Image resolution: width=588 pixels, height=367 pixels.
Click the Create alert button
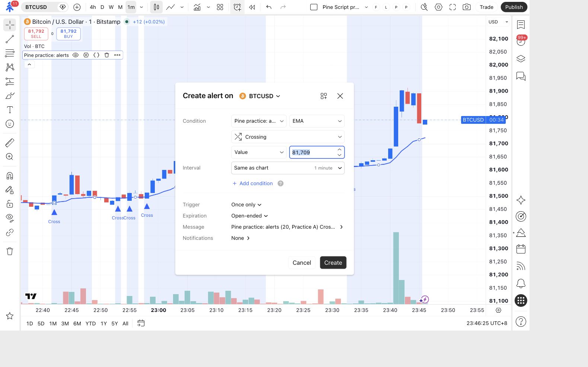pos(333,263)
